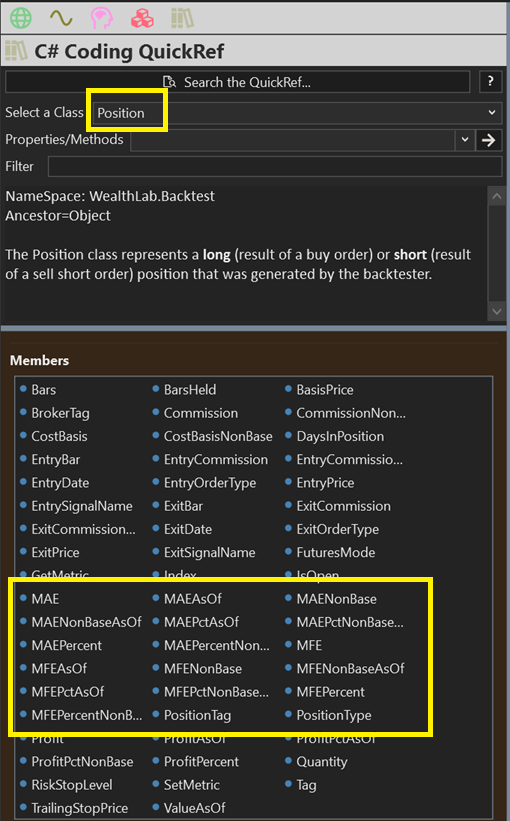
Task: Open the BarsHeld member entry
Action: [x=185, y=390]
